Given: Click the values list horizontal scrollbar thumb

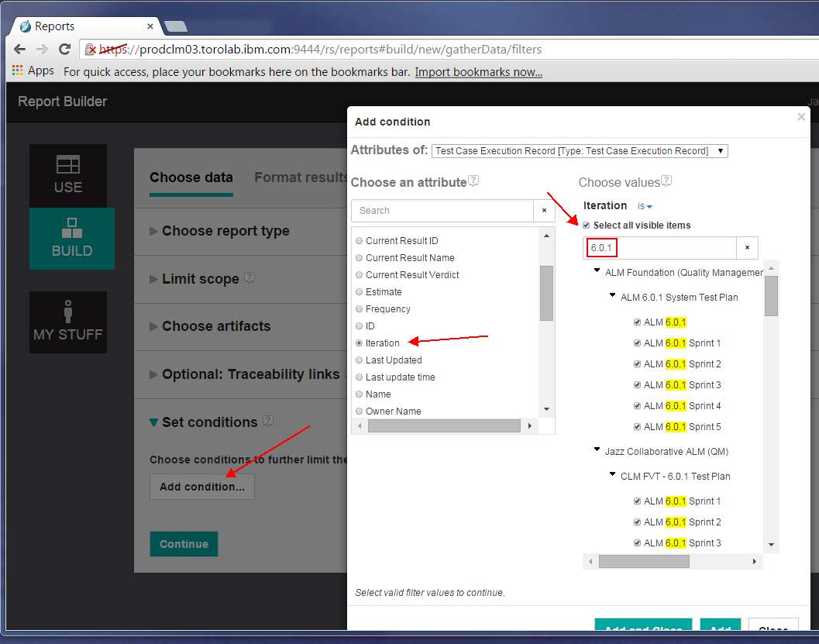Looking at the screenshot, I should 644,562.
